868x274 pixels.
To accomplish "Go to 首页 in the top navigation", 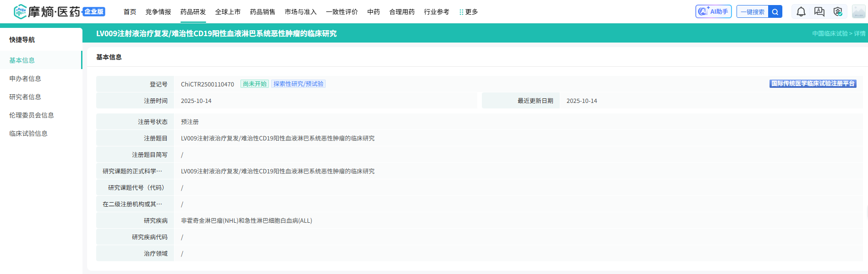I will pos(130,12).
